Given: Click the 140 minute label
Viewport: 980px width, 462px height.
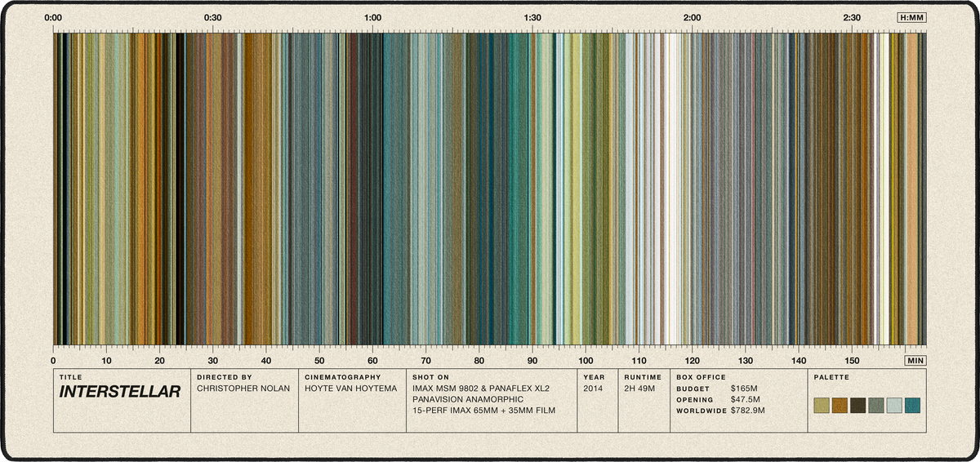Looking at the screenshot, I should 799,361.
